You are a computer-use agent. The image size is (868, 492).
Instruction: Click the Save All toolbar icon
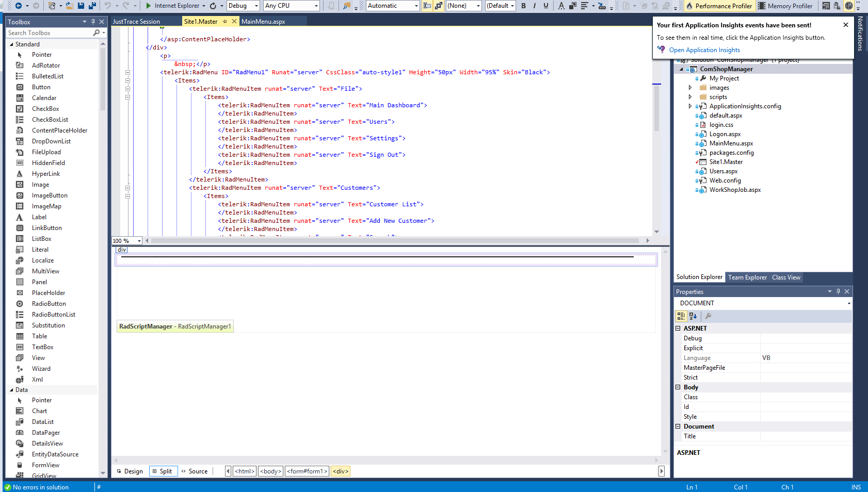click(92, 6)
